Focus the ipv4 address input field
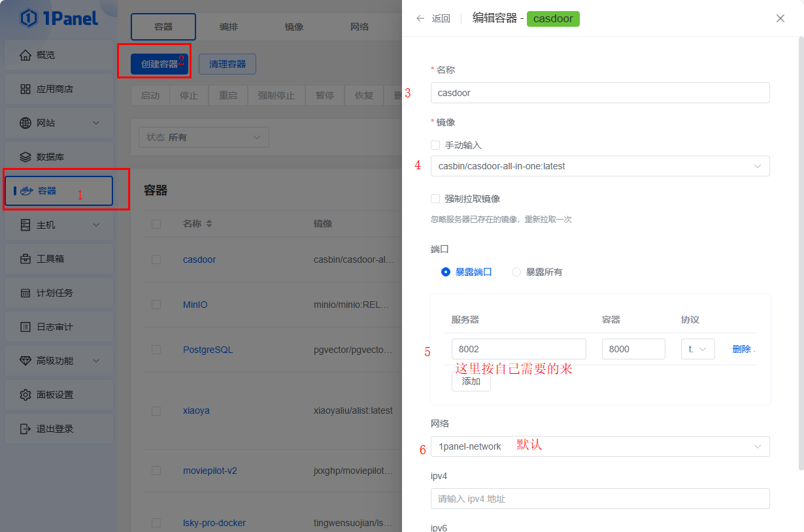This screenshot has height=532, width=804. point(600,499)
